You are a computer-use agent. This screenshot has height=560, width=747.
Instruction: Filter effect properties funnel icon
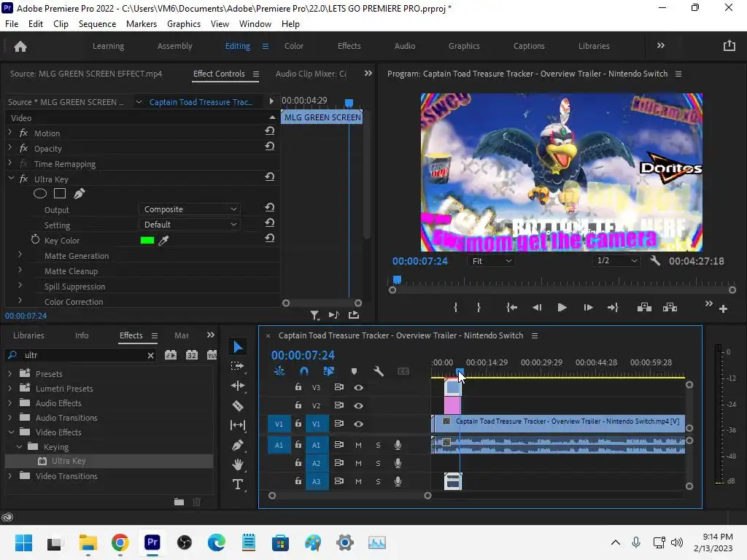pos(314,315)
